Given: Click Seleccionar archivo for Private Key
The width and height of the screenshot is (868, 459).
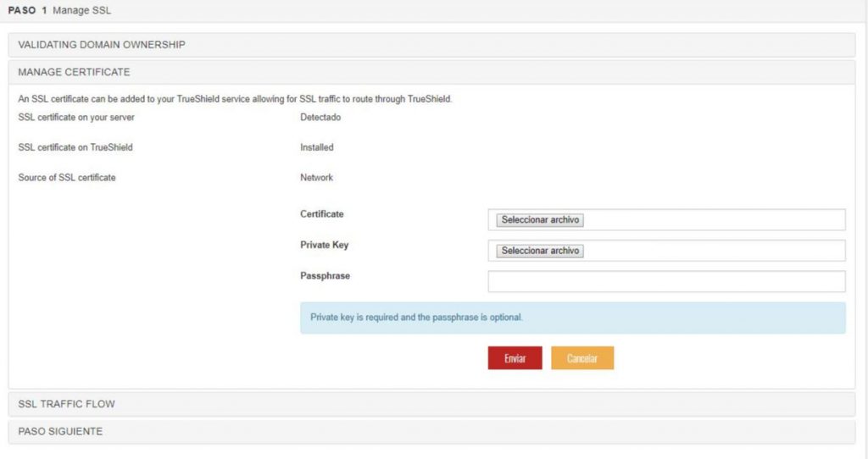Looking at the screenshot, I should (540, 251).
